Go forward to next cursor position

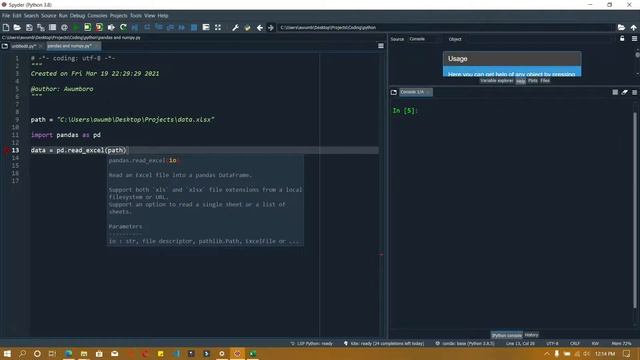pyautogui.click(x=270, y=27)
